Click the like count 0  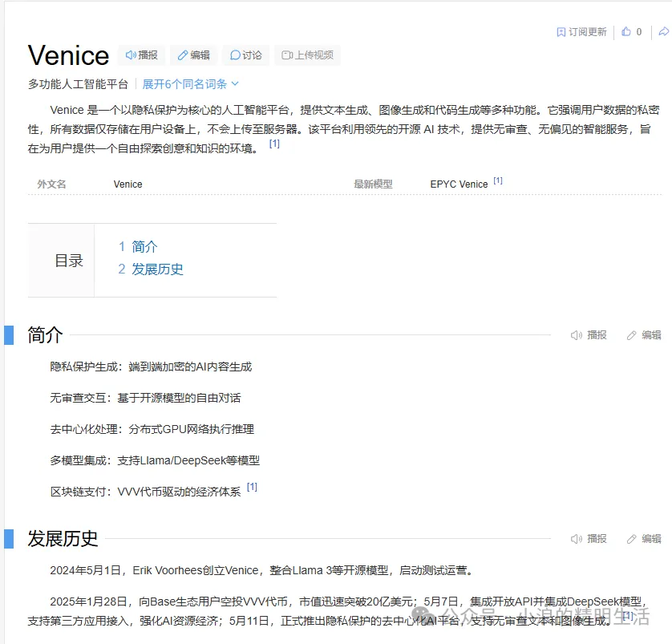[639, 32]
